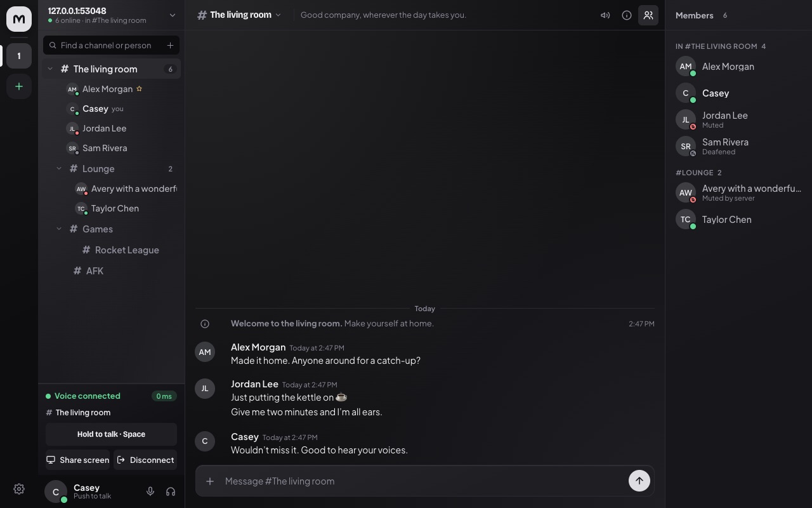
Task: Click the Disconnect button
Action: [145, 460]
